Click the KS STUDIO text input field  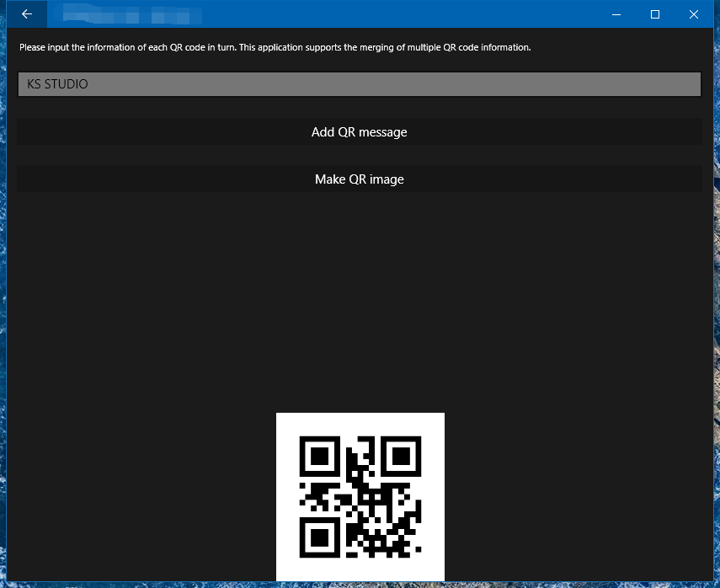click(360, 84)
